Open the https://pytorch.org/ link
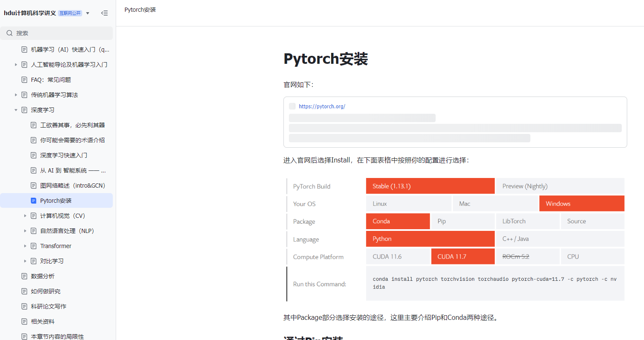Image resolution: width=644 pixels, height=340 pixels. [322, 107]
